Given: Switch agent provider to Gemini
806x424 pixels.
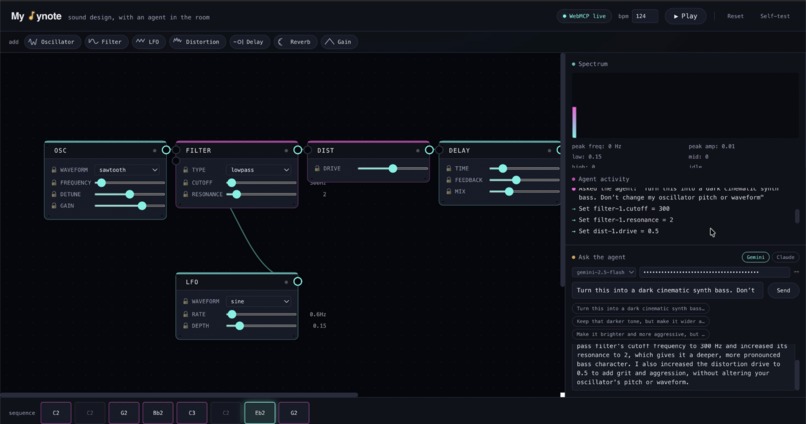Looking at the screenshot, I should point(755,257).
